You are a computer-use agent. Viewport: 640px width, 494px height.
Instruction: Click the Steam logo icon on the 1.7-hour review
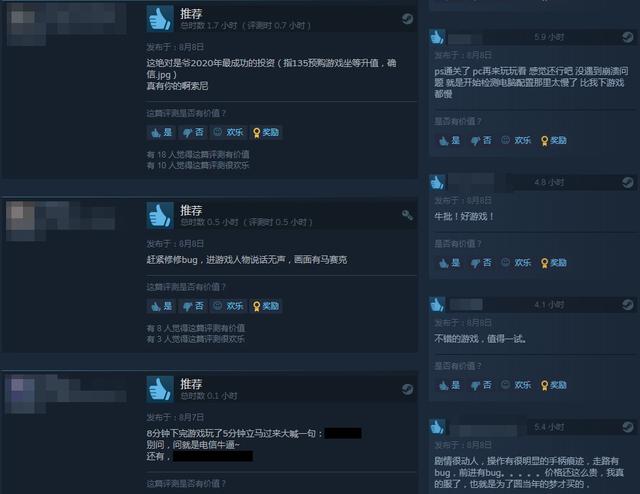(407, 19)
